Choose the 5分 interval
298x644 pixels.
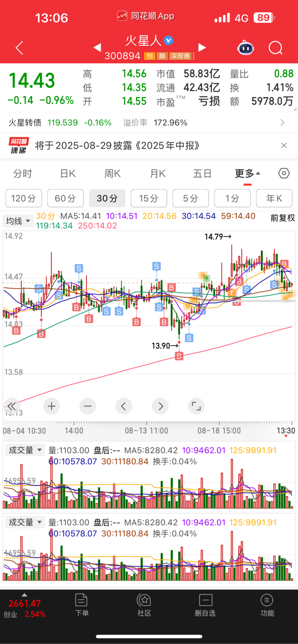click(x=191, y=198)
